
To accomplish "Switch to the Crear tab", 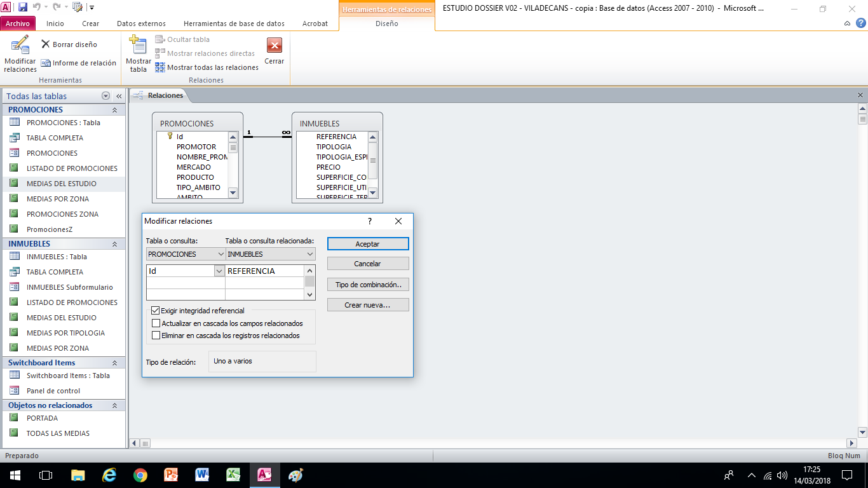I will pyautogui.click(x=91, y=24).
